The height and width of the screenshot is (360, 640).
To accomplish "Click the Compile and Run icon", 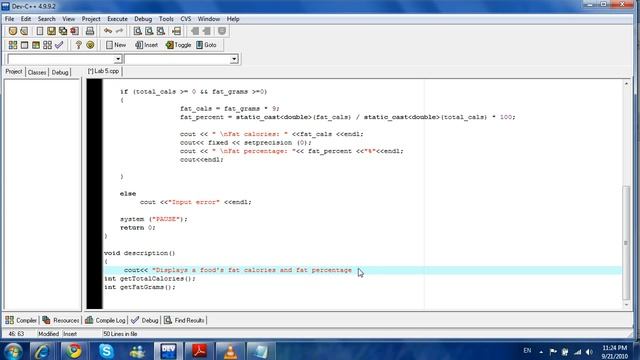I will tap(36, 45).
